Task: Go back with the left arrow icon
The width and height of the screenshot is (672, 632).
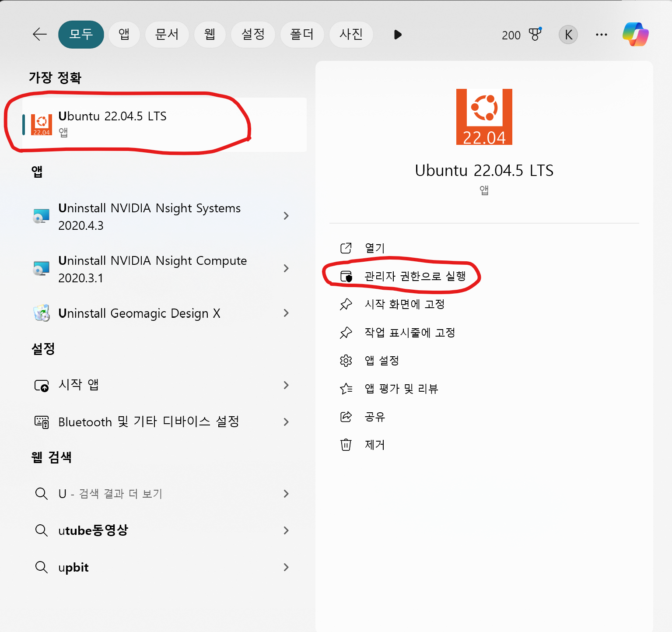Action: (x=40, y=34)
